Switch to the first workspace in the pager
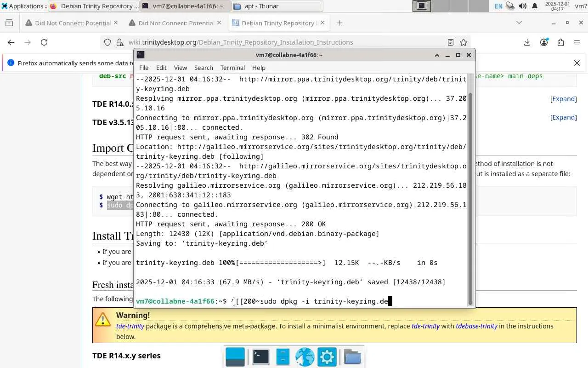This screenshot has height=368, width=588. click(422, 6)
